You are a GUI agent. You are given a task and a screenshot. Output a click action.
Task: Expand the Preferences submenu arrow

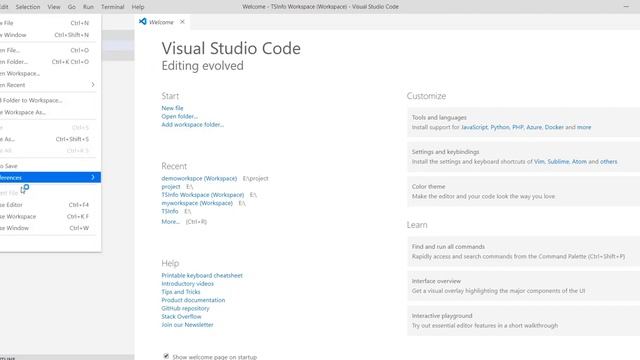pyautogui.click(x=93, y=177)
